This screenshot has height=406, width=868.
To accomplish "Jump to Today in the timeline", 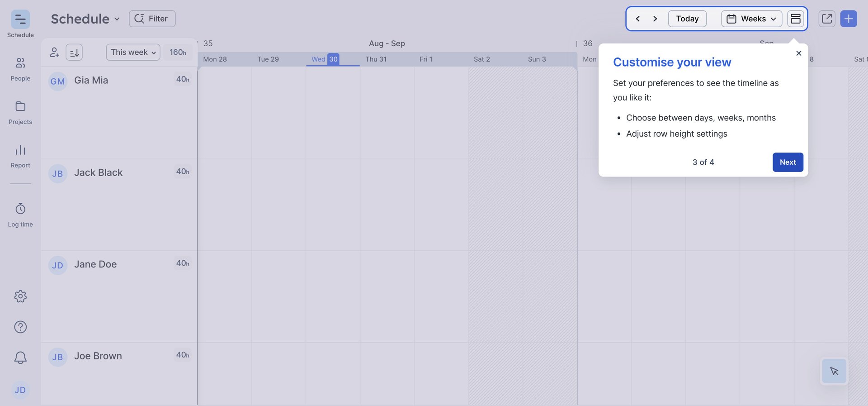I will click(687, 19).
